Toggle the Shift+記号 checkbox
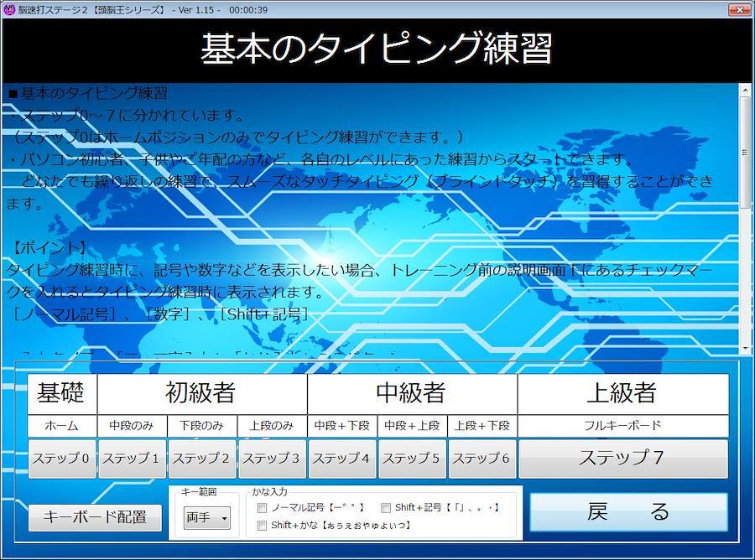 [x=386, y=508]
